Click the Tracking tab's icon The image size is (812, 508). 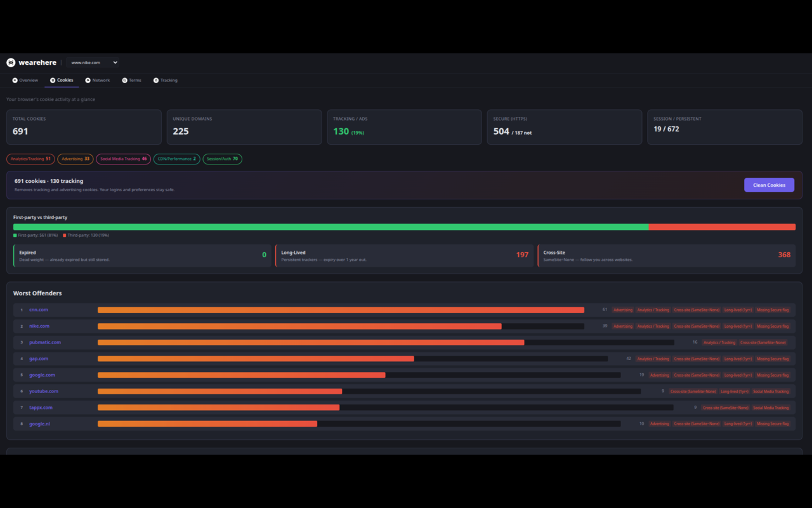click(x=156, y=81)
